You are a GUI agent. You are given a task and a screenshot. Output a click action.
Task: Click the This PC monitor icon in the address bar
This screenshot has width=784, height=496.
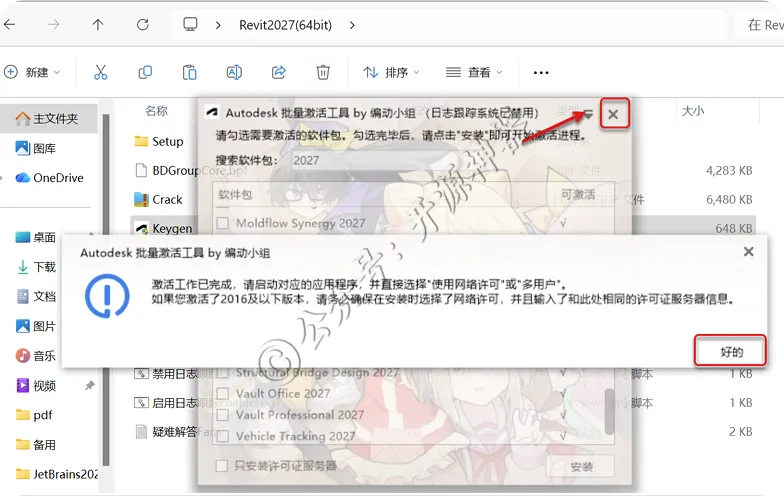(190, 24)
